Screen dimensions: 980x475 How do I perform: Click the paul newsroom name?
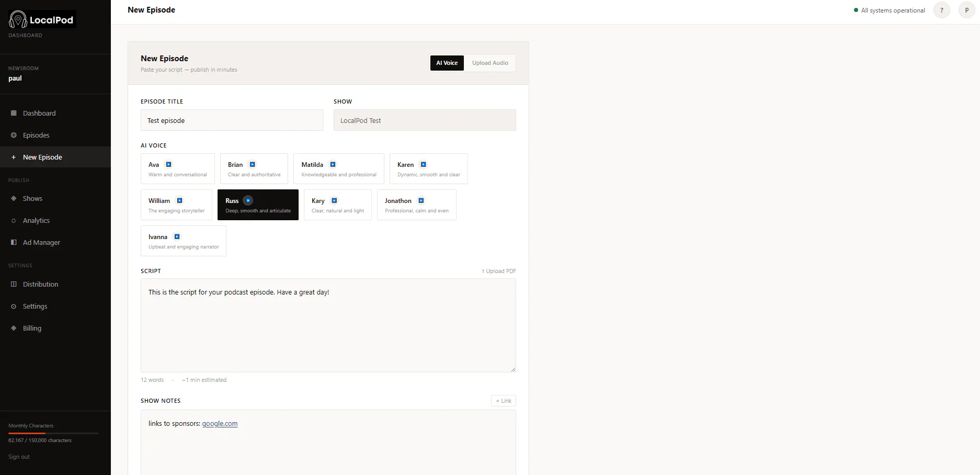coord(15,78)
